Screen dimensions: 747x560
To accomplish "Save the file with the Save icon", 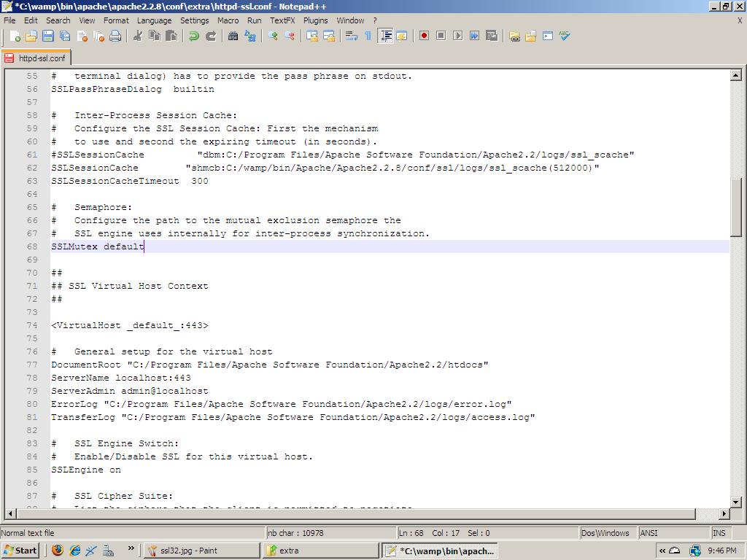I will tap(48, 36).
